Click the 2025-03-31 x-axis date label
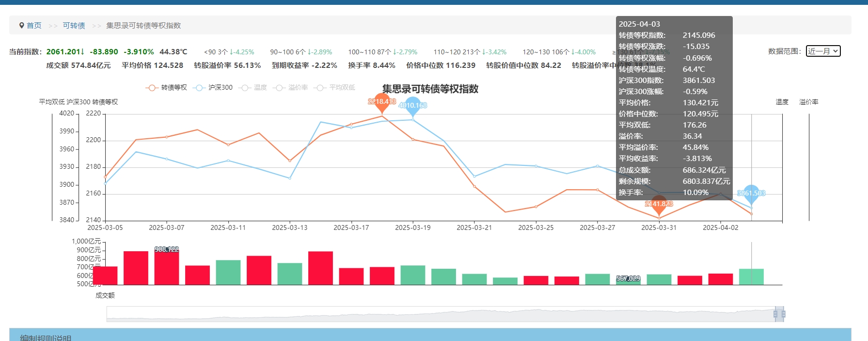Image resolution: width=868 pixels, height=341 pixels. click(x=659, y=227)
